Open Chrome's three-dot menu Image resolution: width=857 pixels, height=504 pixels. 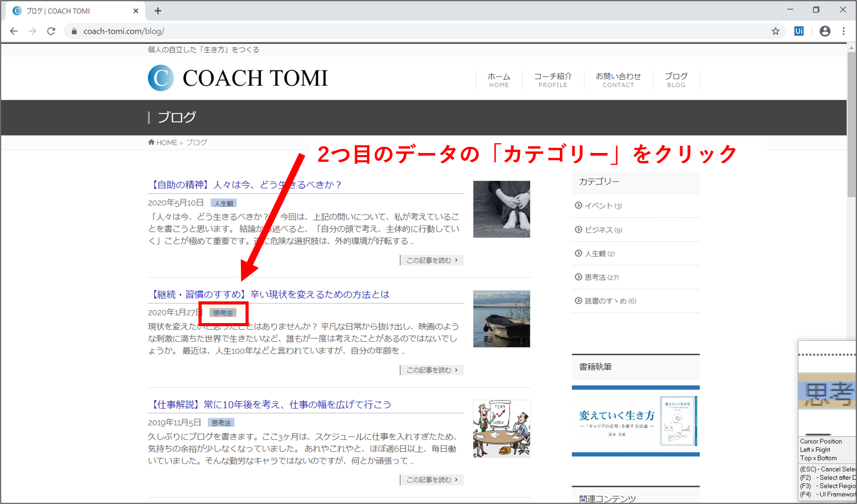(844, 31)
